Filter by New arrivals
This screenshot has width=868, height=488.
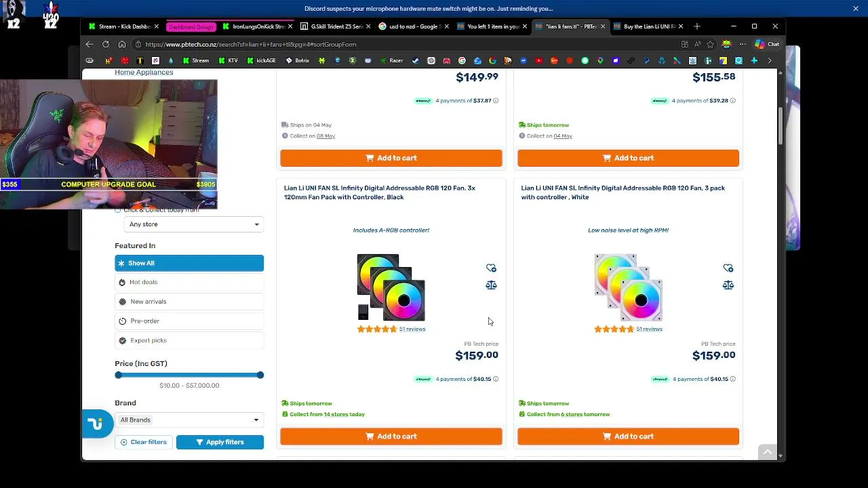(189, 302)
